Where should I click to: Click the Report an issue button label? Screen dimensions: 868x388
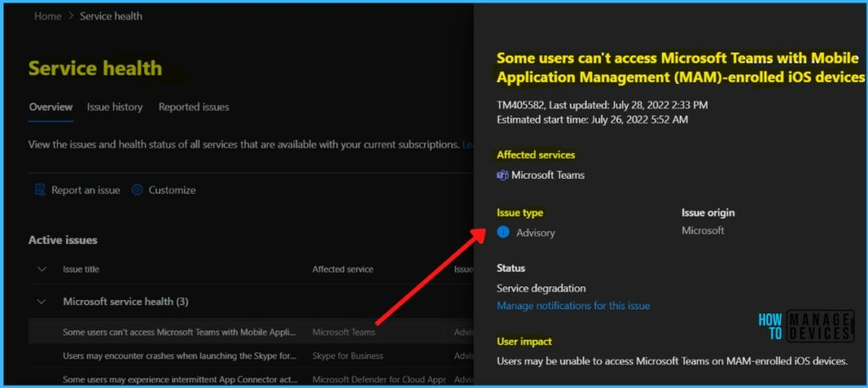(86, 190)
